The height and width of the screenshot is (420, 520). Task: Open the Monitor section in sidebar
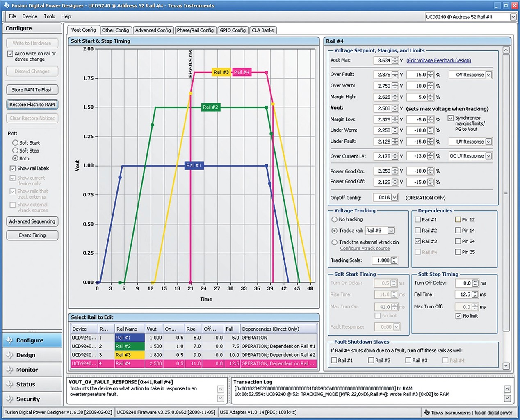click(32, 370)
